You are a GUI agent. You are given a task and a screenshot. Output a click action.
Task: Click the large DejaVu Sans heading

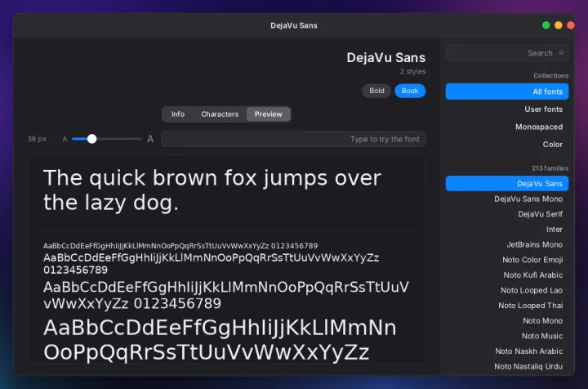pos(385,58)
